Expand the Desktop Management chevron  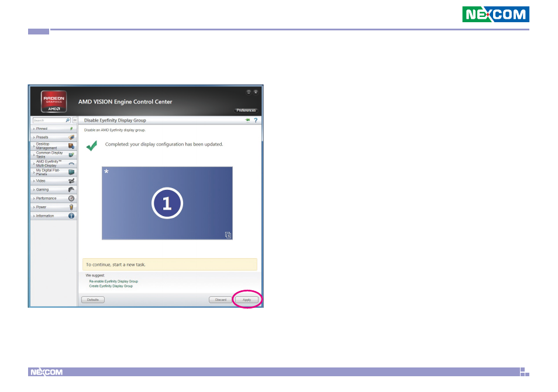pos(34,146)
